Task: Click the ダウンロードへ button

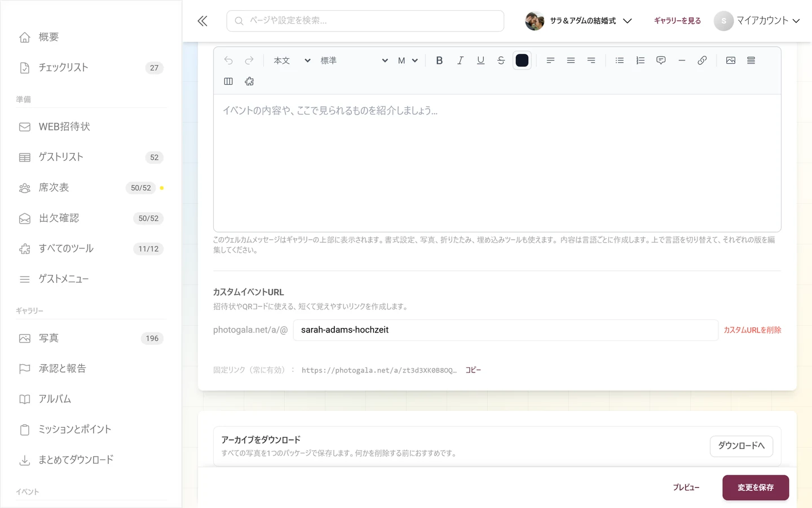Action: click(741, 446)
